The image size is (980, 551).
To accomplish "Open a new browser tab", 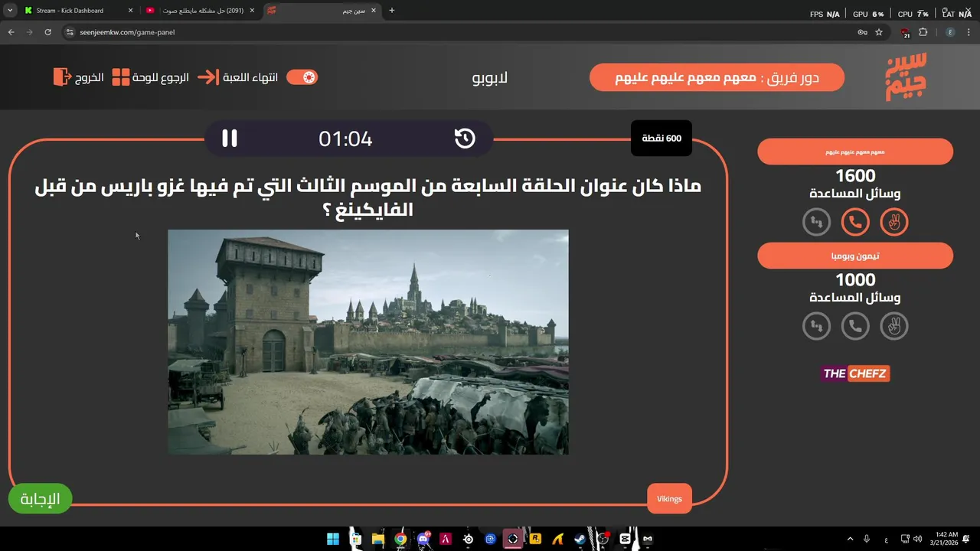I will point(392,11).
